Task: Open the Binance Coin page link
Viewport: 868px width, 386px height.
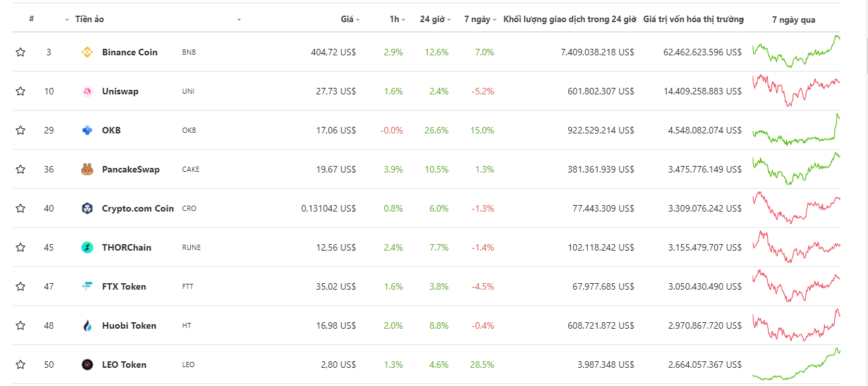Action: tap(130, 52)
